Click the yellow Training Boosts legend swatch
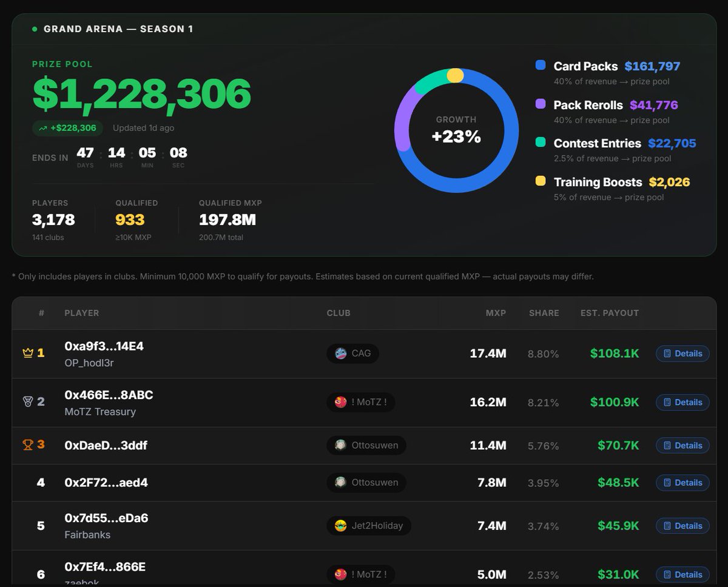Viewport: 728px width, 587px height. tap(541, 181)
